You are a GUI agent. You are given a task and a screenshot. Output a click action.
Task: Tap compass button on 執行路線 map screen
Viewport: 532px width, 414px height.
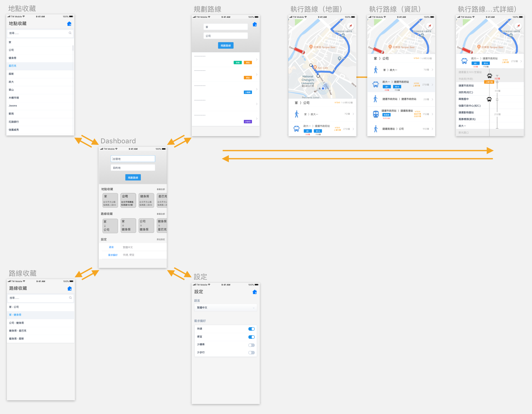351,26
